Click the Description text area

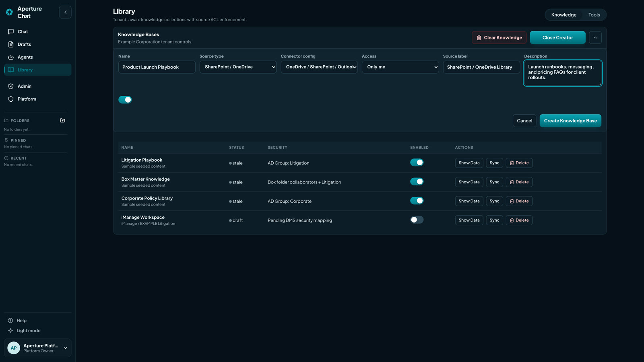563,73
